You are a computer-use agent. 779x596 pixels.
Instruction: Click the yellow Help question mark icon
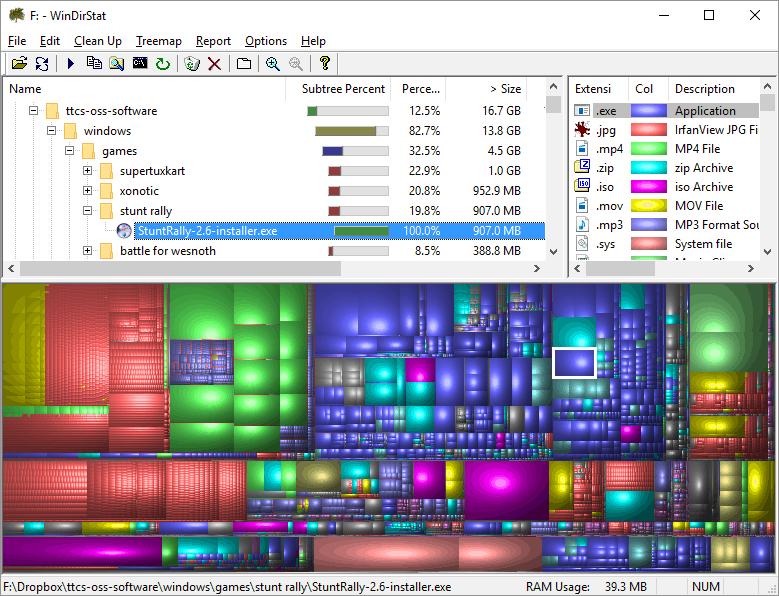pyautogui.click(x=325, y=64)
